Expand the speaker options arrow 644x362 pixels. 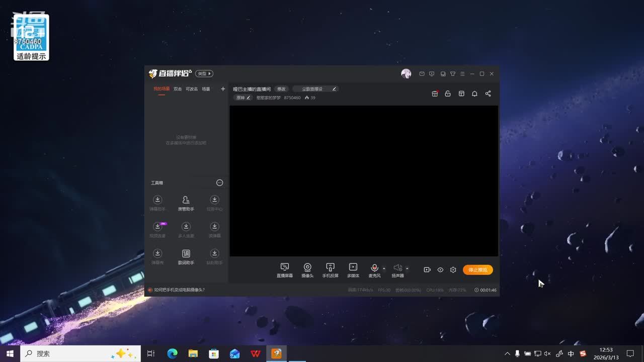pos(407,268)
